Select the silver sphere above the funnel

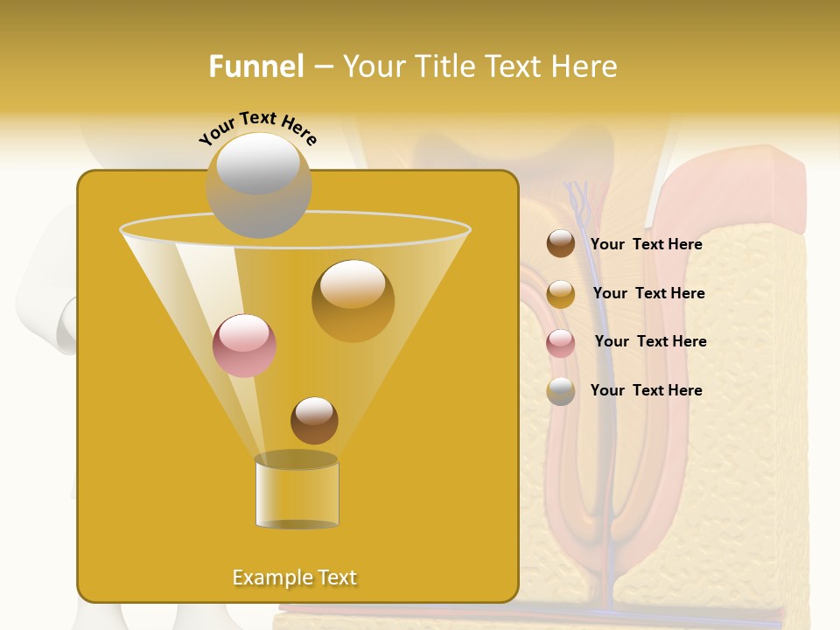(258, 184)
